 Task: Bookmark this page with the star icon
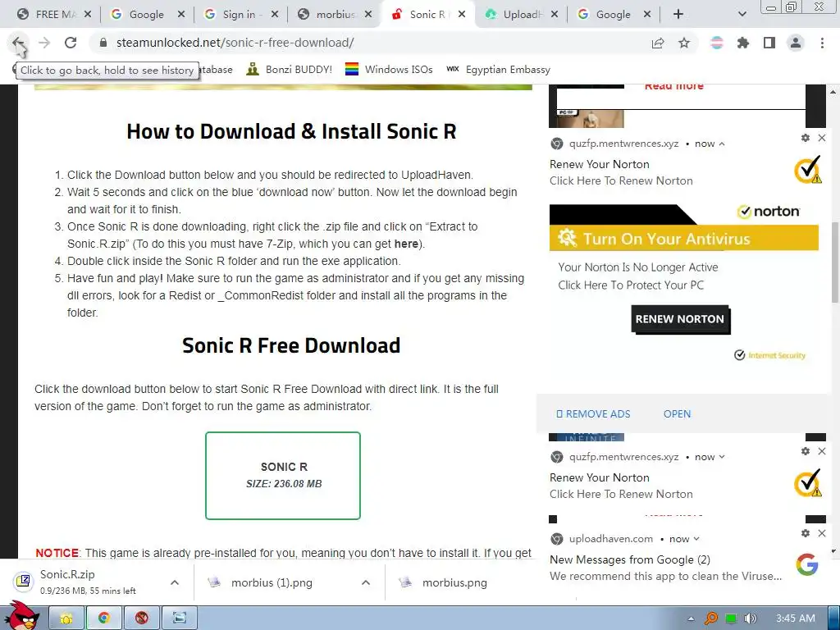(x=684, y=43)
